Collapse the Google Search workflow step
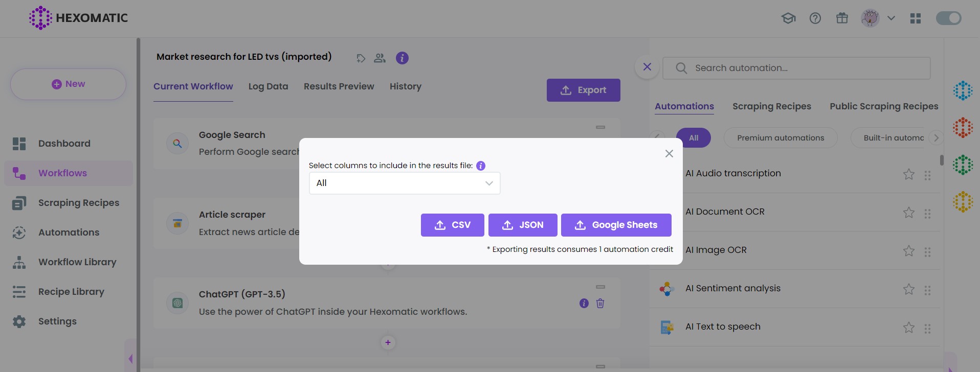Image resolution: width=980 pixels, height=372 pixels. point(600,127)
